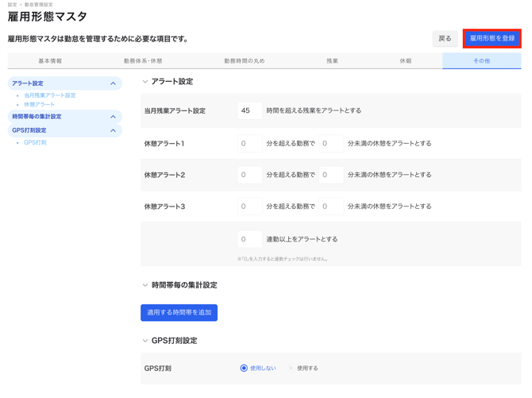Click GPS打刻設定 sidebar group label
Image resolution: width=532 pixels, height=398 pixels.
tap(29, 130)
